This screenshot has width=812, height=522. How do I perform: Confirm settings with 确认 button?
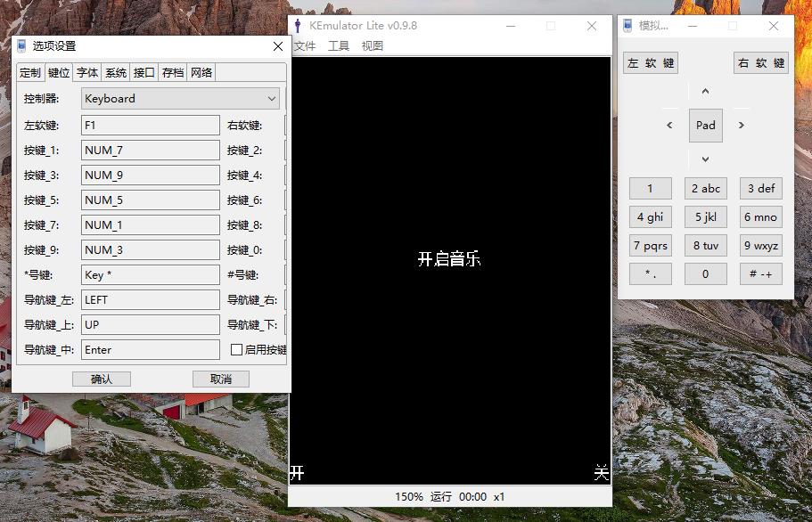pyautogui.click(x=102, y=379)
